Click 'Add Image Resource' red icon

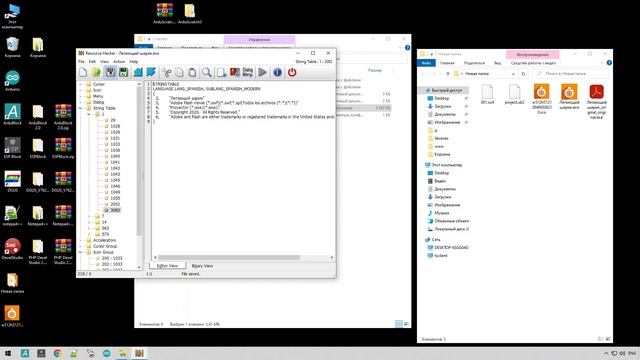[x=235, y=72]
